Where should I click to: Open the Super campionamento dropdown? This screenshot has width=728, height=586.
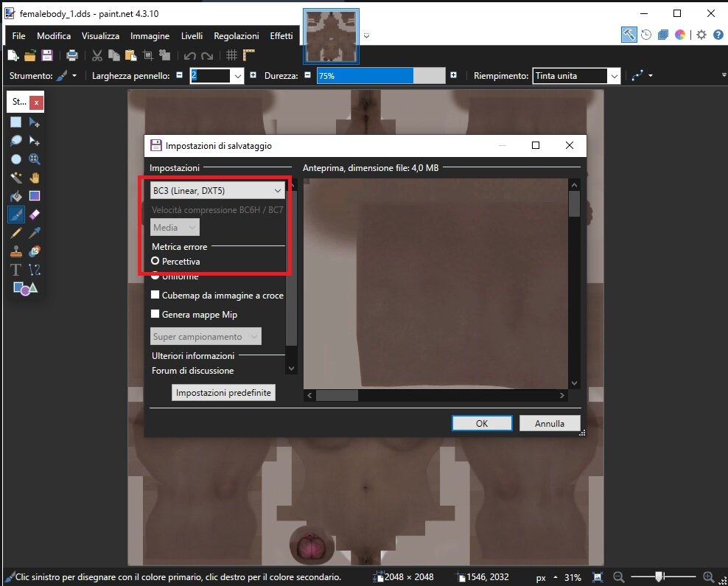pyautogui.click(x=206, y=336)
